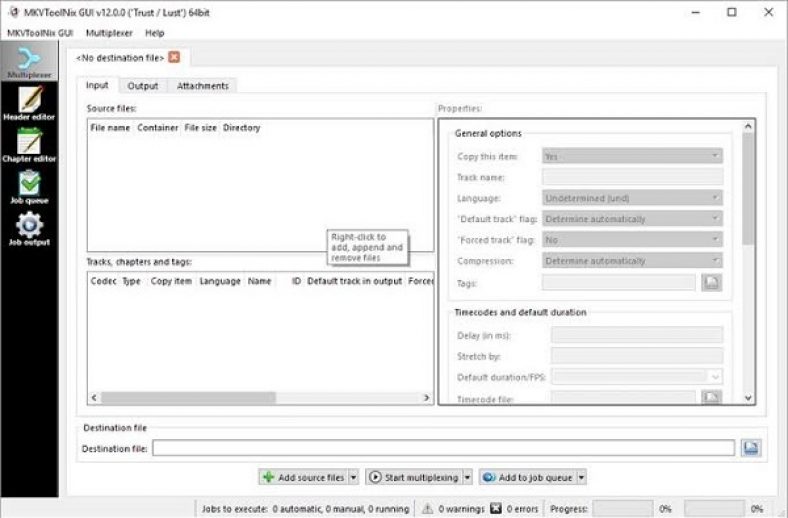Select the No destination file tab
The height and width of the screenshot is (518, 788).
coord(120,58)
